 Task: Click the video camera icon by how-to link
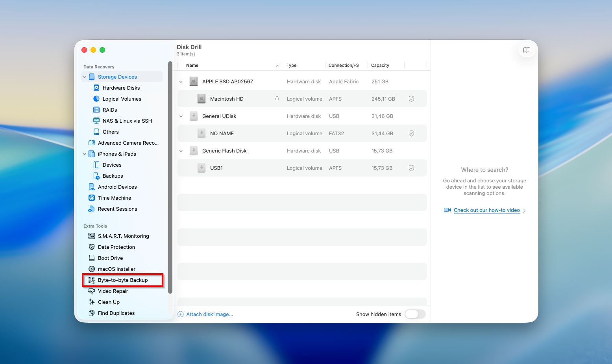[447, 210]
